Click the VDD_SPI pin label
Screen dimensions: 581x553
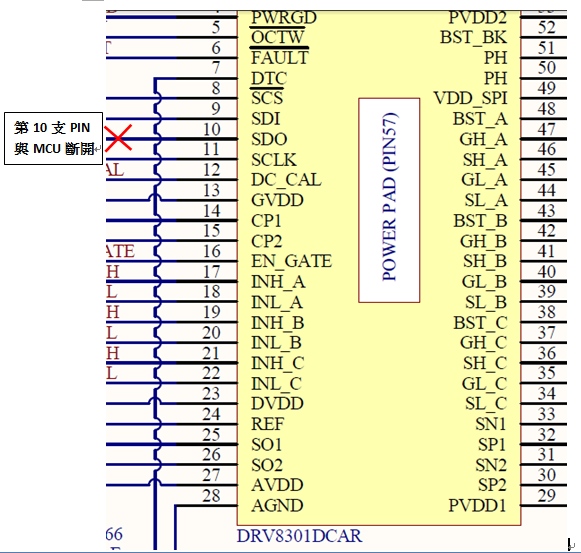tap(471, 99)
